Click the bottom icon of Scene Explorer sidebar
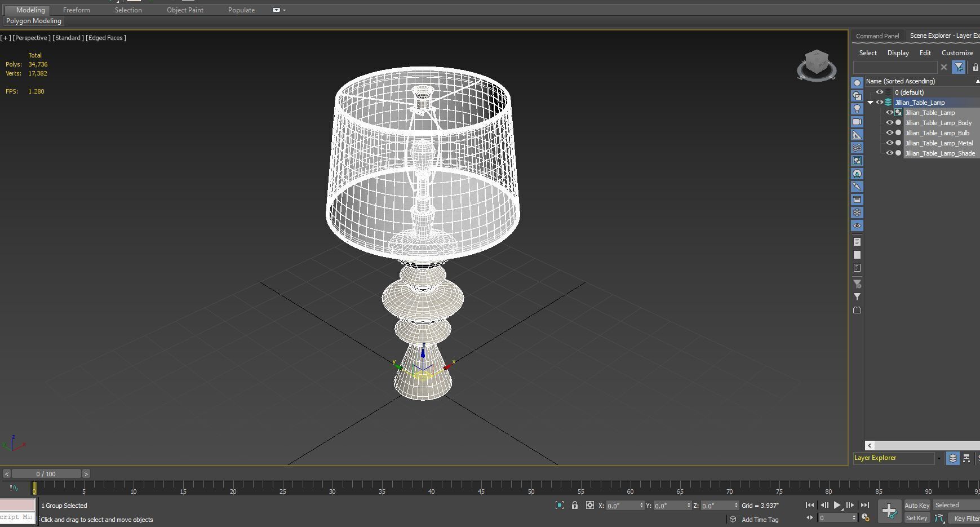 pos(857,310)
